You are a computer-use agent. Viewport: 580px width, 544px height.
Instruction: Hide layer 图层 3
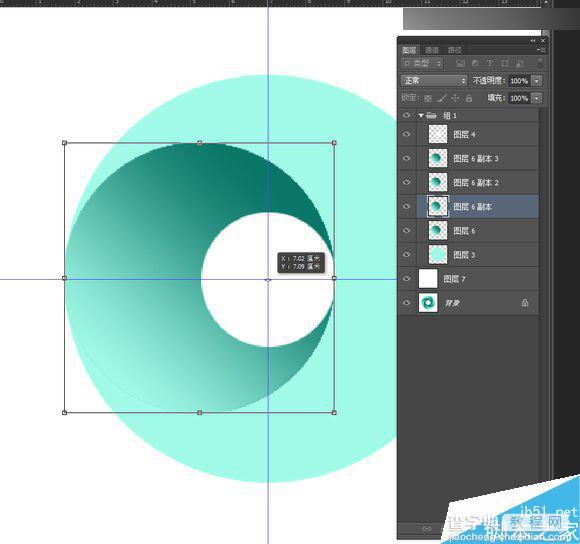[x=407, y=254]
